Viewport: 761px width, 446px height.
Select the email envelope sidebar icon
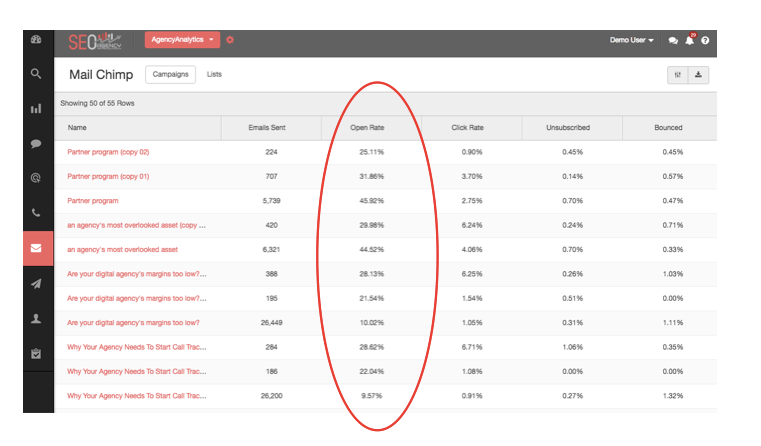click(x=36, y=248)
